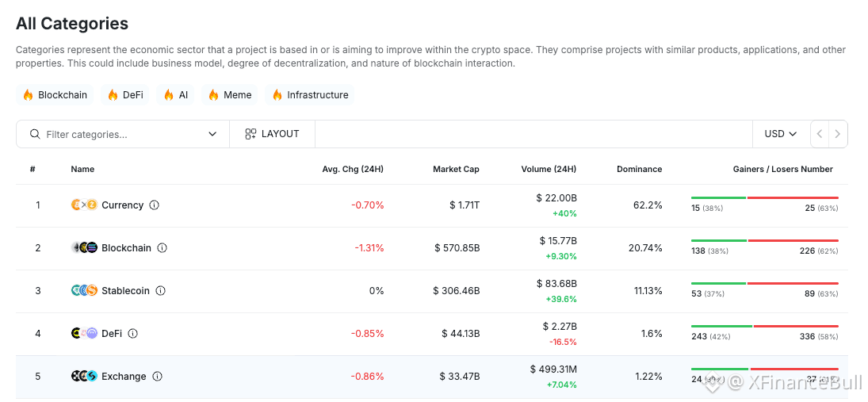Click the info icon next to DeFi
Image resolution: width=868 pixels, height=402 pixels.
click(x=133, y=333)
